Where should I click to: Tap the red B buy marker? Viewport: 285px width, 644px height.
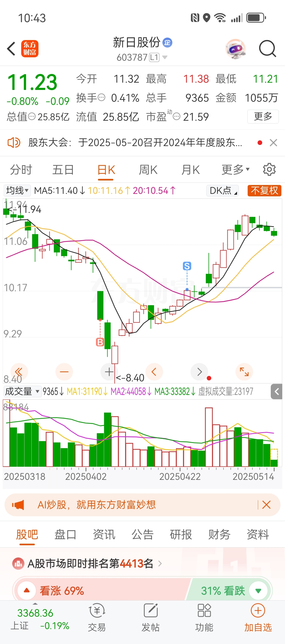[x=100, y=342]
